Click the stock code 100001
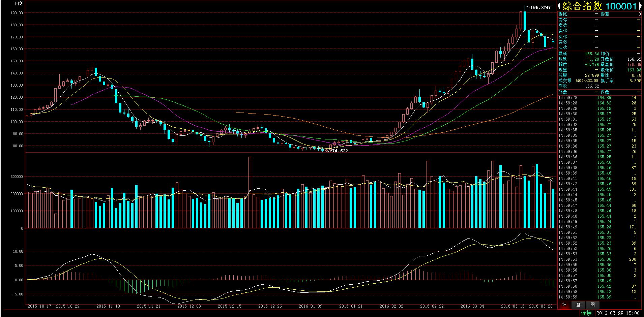Screen dimensions: 644x317 [620, 6]
